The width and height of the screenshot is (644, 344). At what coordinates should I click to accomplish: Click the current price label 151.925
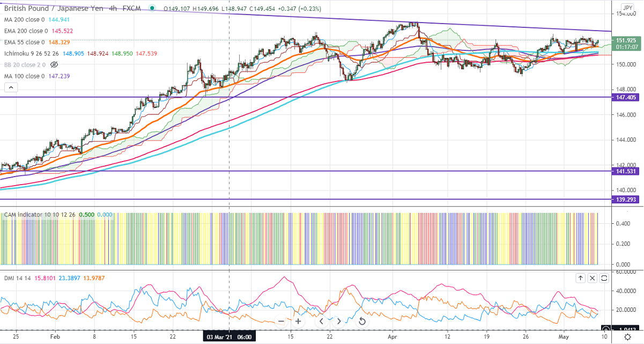point(627,40)
